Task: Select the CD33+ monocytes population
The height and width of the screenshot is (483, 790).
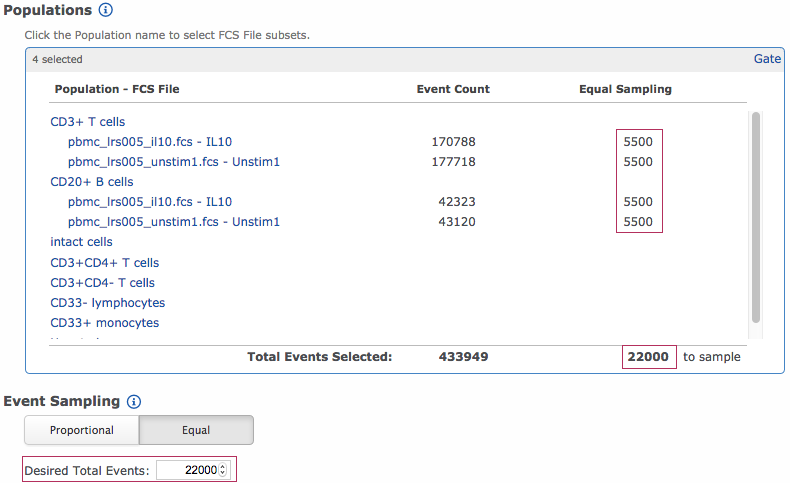Action: 105,323
